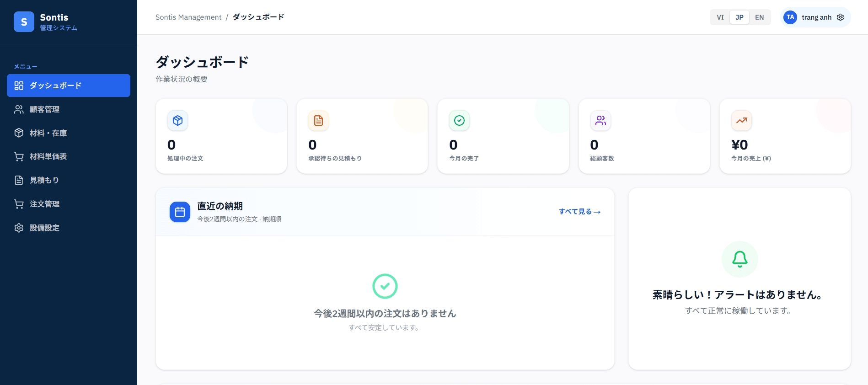Click the ¥0 sales value
Viewport: 868px width, 385px height.
739,145
